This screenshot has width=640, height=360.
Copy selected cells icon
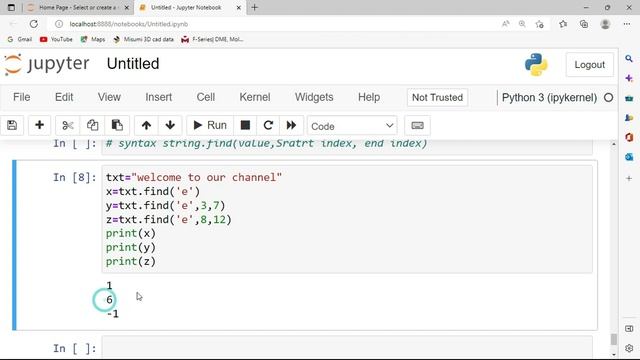92,125
